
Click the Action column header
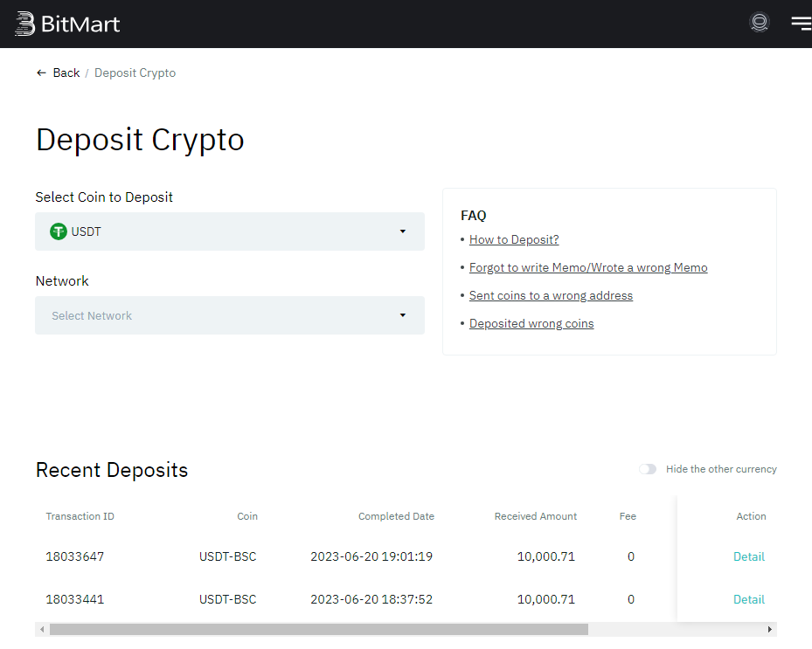751,516
